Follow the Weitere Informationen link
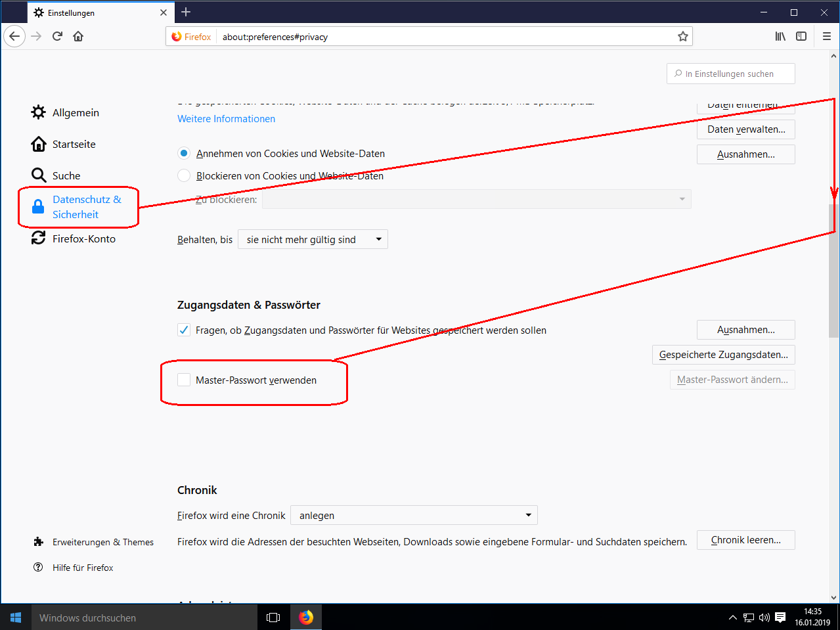840x630 pixels. pyautogui.click(x=226, y=119)
